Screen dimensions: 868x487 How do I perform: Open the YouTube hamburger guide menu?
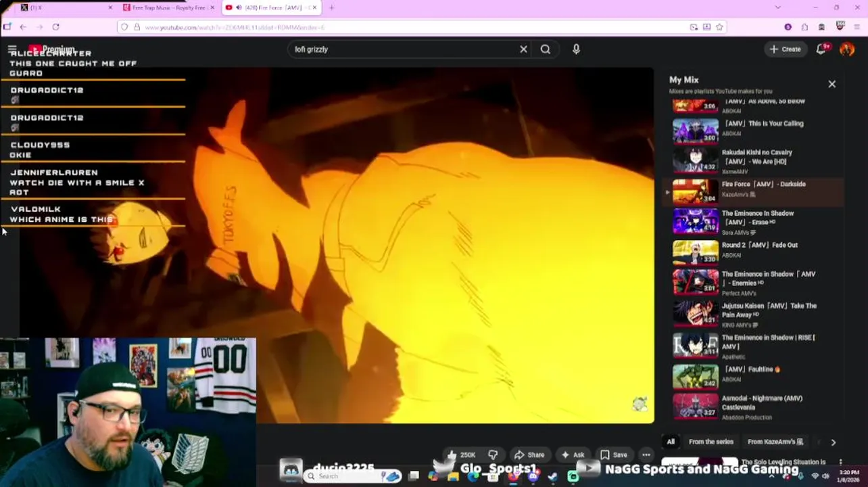[x=12, y=49]
